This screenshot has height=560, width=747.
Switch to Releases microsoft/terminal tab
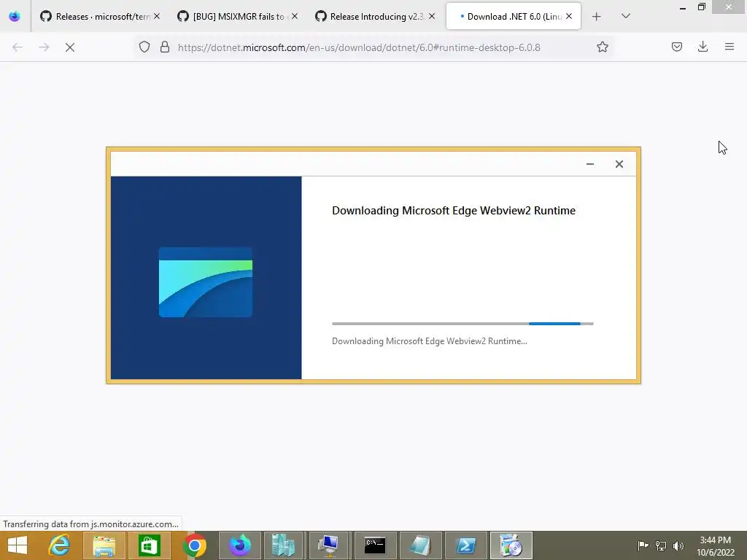(99, 17)
